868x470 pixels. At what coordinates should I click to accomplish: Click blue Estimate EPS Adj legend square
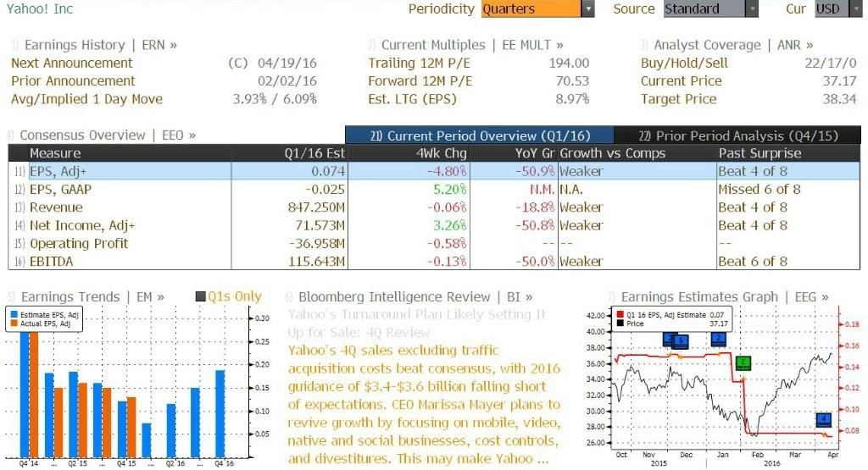tap(14, 315)
